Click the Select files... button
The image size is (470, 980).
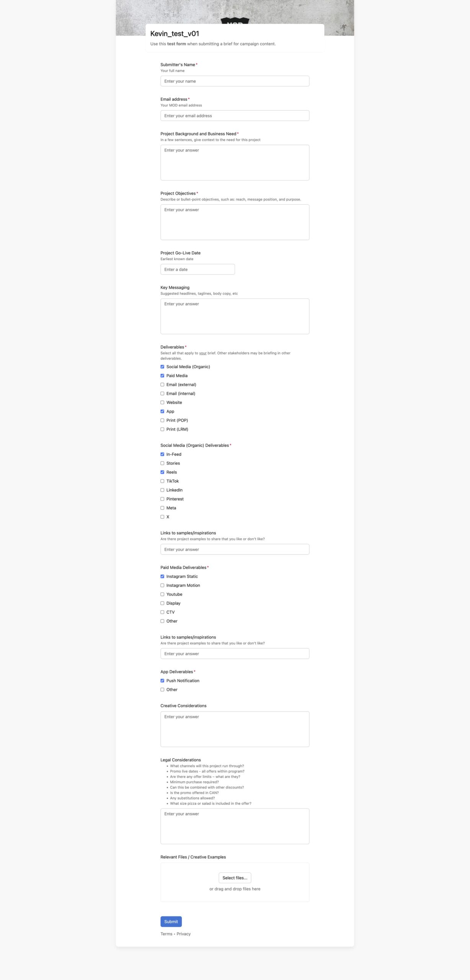point(235,878)
